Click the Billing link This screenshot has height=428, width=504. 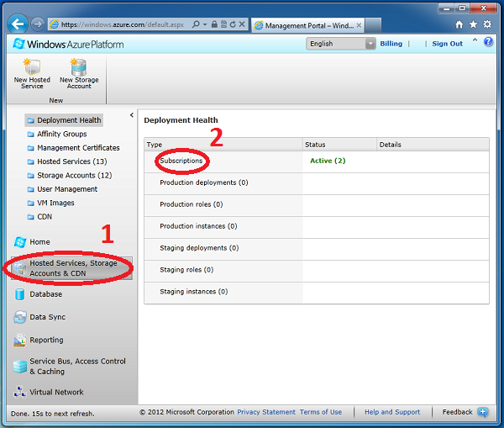click(x=391, y=44)
